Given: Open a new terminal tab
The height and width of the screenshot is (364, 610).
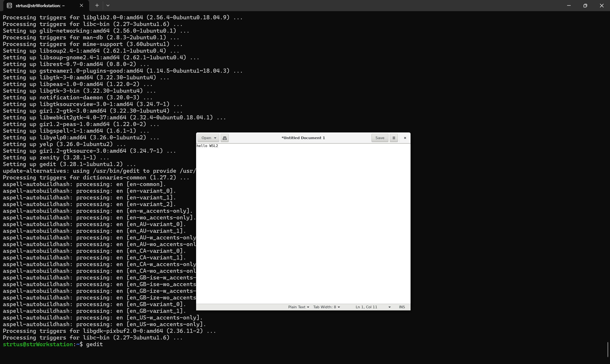Looking at the screenshot, I should point(97,5).
